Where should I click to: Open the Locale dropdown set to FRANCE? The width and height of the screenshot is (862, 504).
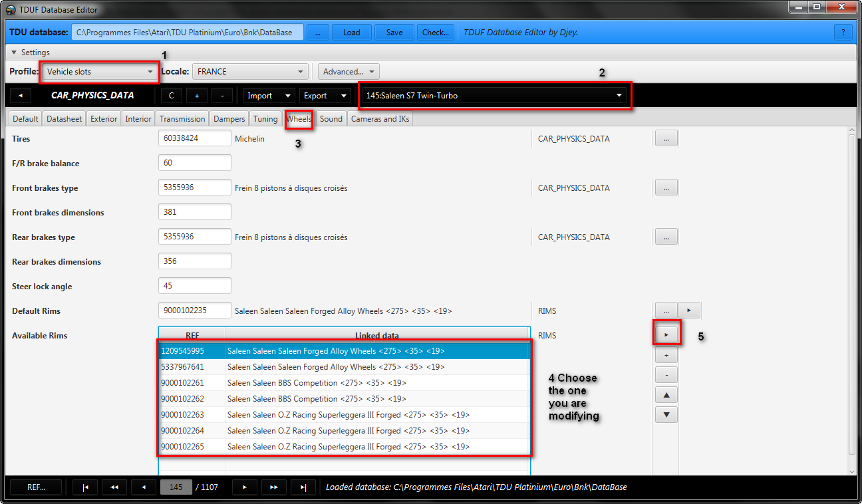(x=250, y=72)
